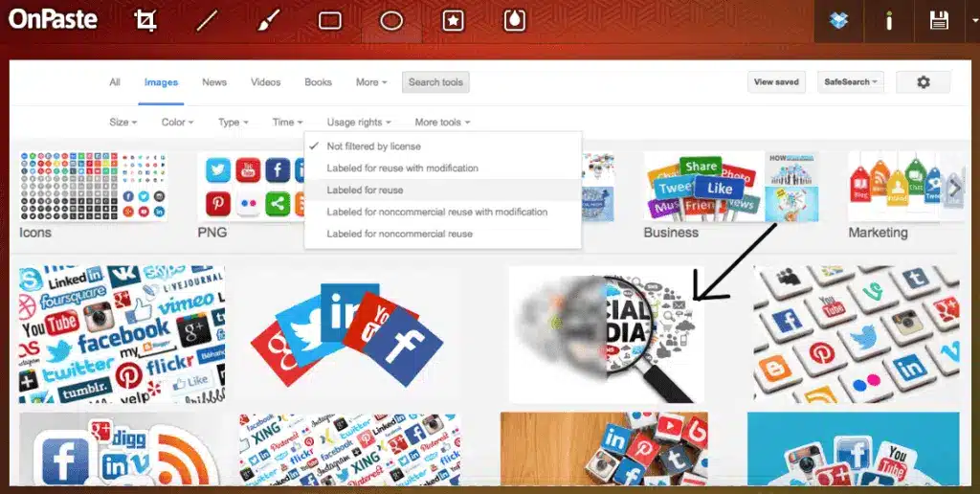
Task: Switch to the All results tab
Action: click(x=115, y=82)
